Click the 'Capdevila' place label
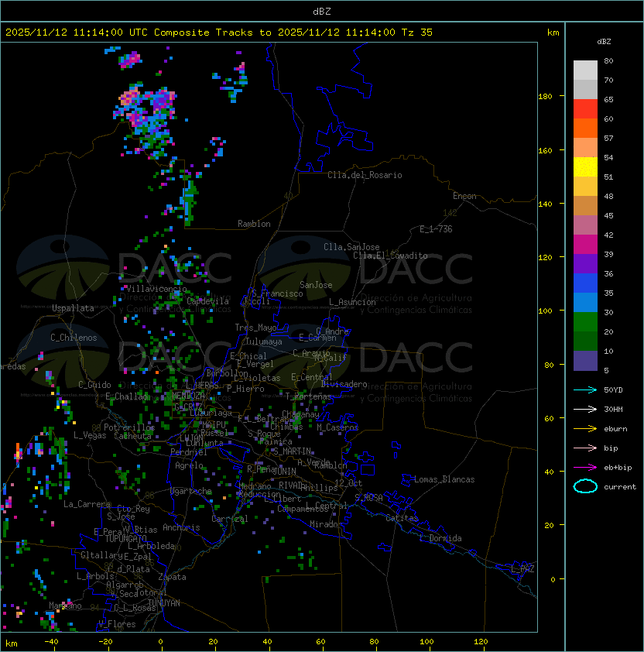644x652 pixels. tap(208, 301)
